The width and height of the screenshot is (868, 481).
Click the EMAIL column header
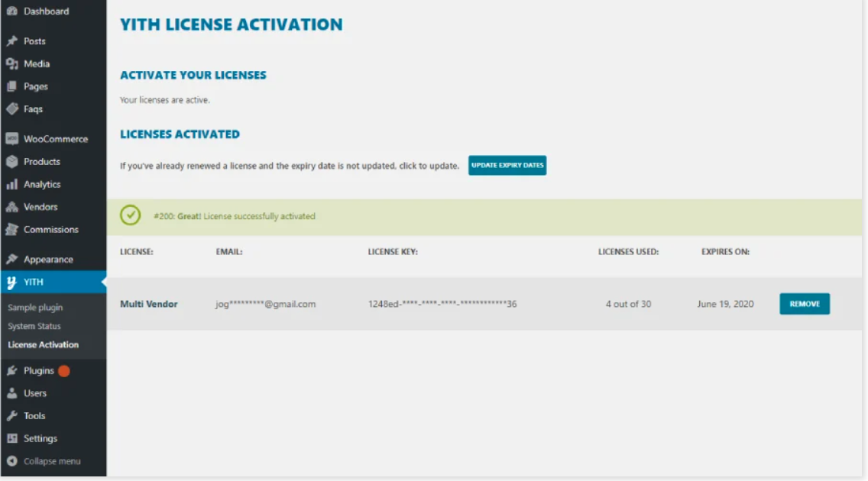(x=229, y=251)
